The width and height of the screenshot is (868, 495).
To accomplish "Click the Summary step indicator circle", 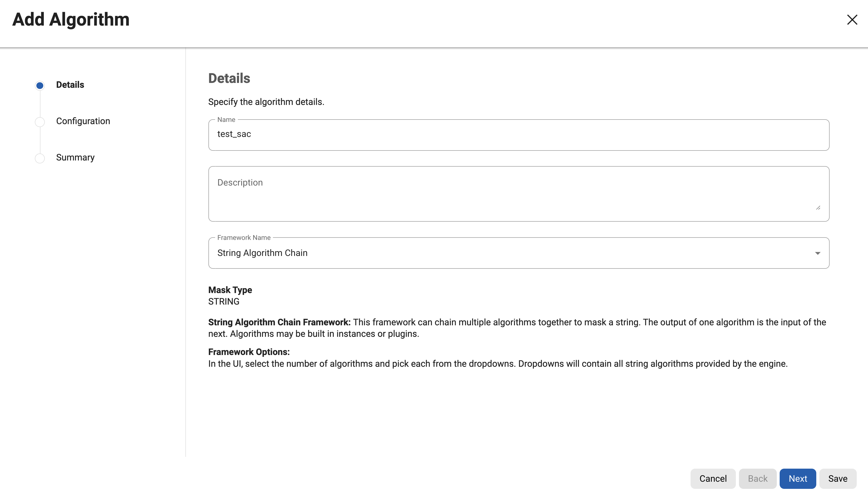I will coord(40,158).
